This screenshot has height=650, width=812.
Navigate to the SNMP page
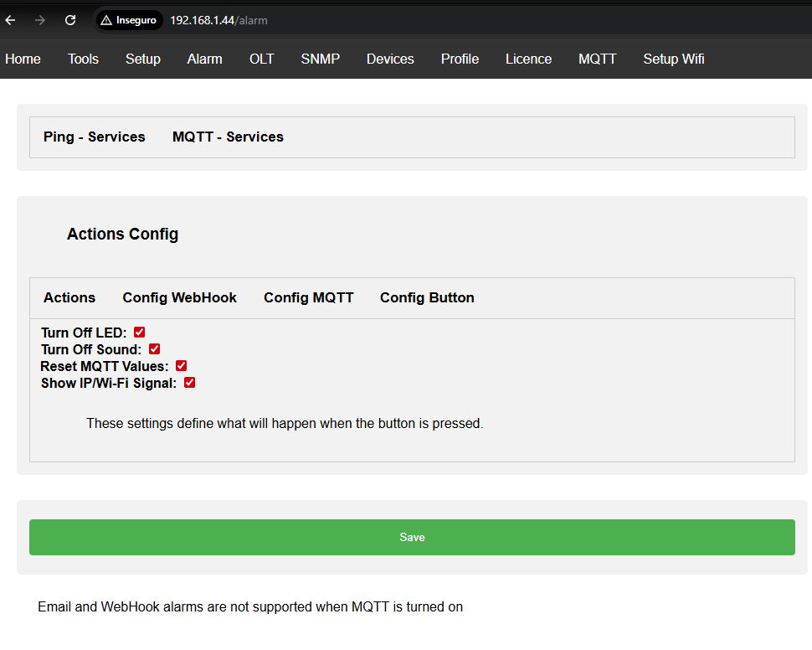[320, 59]
